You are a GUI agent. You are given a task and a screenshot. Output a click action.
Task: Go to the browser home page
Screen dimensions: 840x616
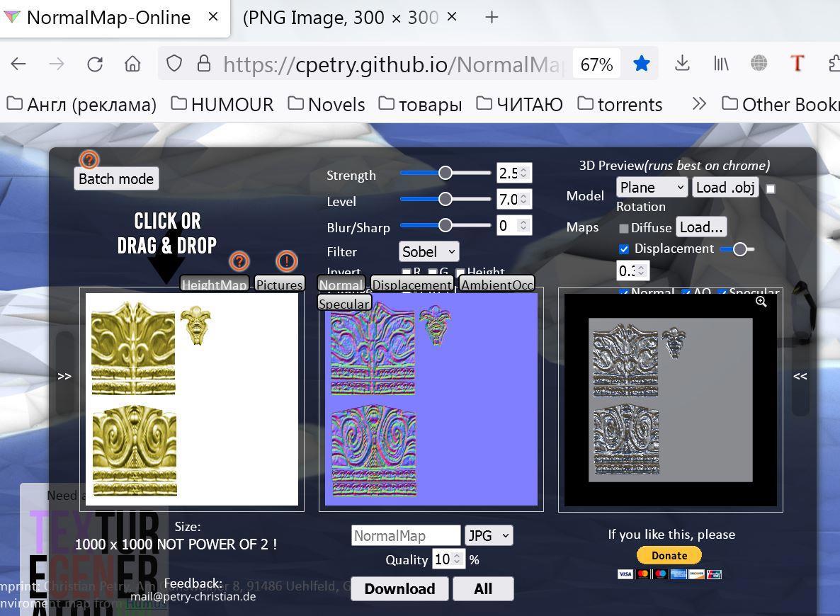click(x=132, y=64)
